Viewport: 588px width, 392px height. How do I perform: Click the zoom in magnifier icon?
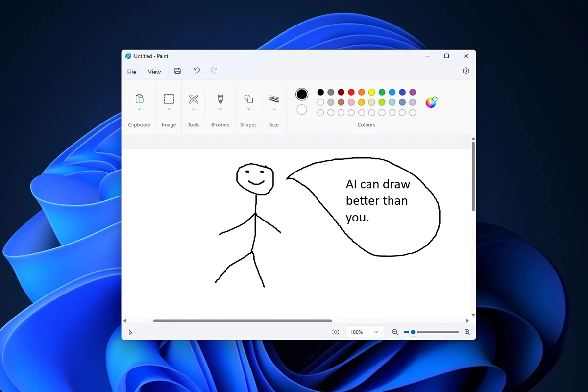(x=467, y=332)
